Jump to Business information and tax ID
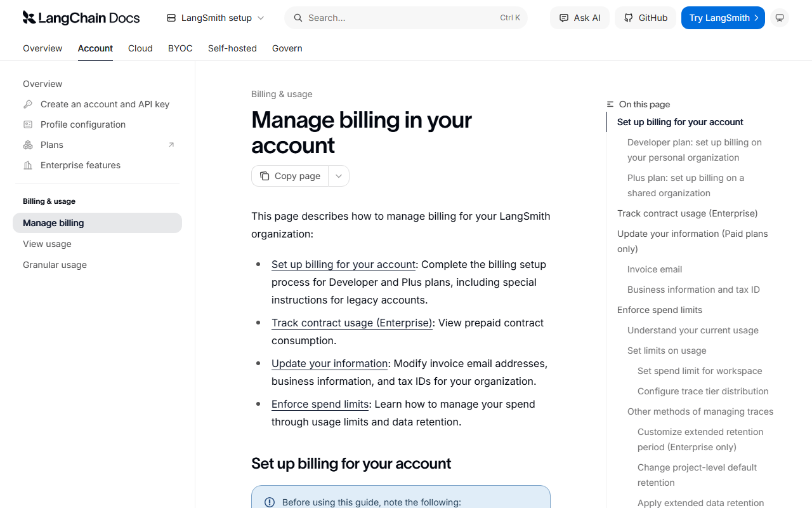This screenshot has width=812, height=508. coord(693,290)
